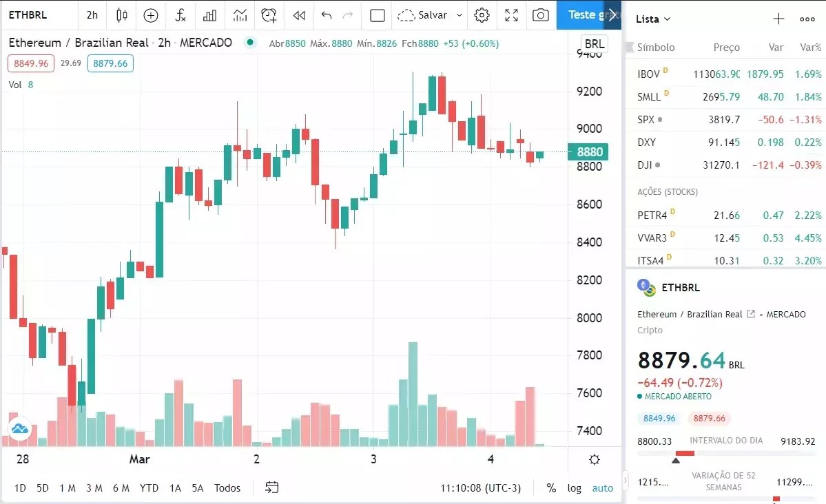Open the BRL currency selector
This screenshot has width=826, height=504.
595,43
